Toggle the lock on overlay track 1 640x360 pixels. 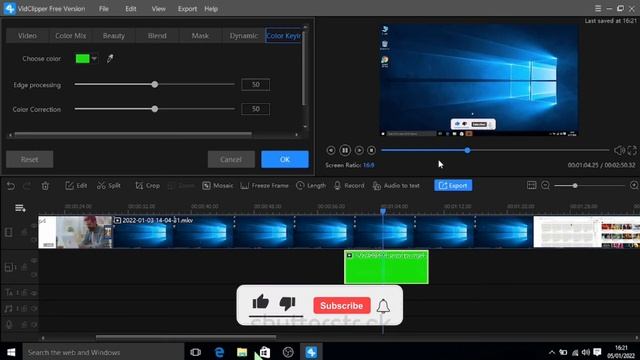point(24,267)
